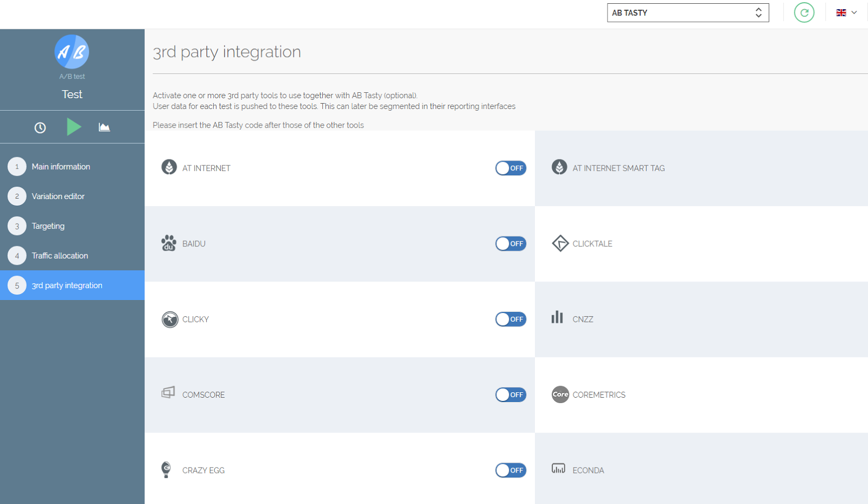The height and width of the screenshot is (504, 868).
Task: Open the AB TASTY account dropdown
Action: tap(688, 12)
